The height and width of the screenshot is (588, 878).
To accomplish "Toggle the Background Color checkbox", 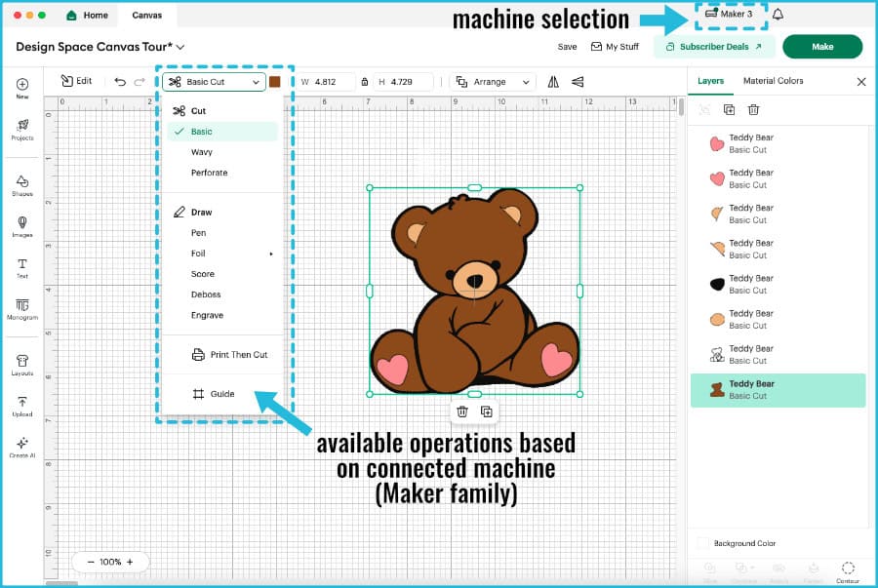I will click(x=702, y=543).
